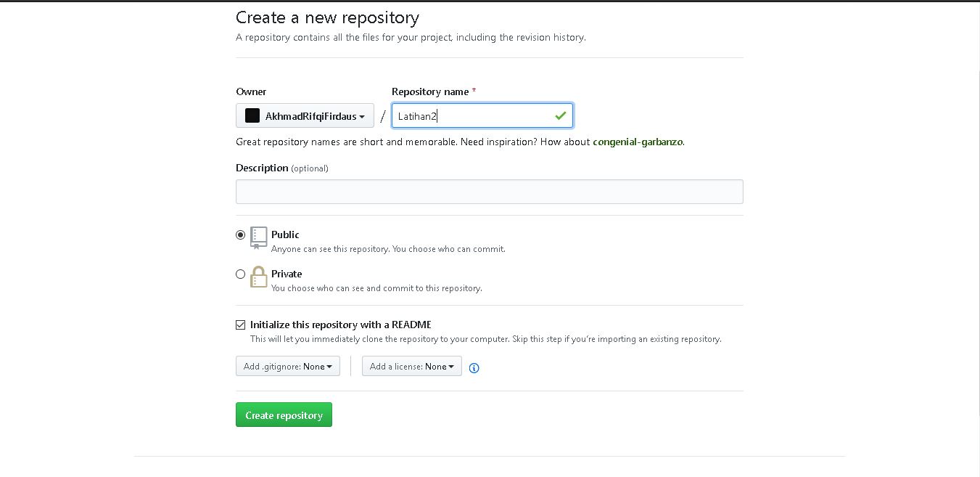The image size is (980, 477).
Task: Click the Private repository lock icon
Action: (x=258, y=277)
